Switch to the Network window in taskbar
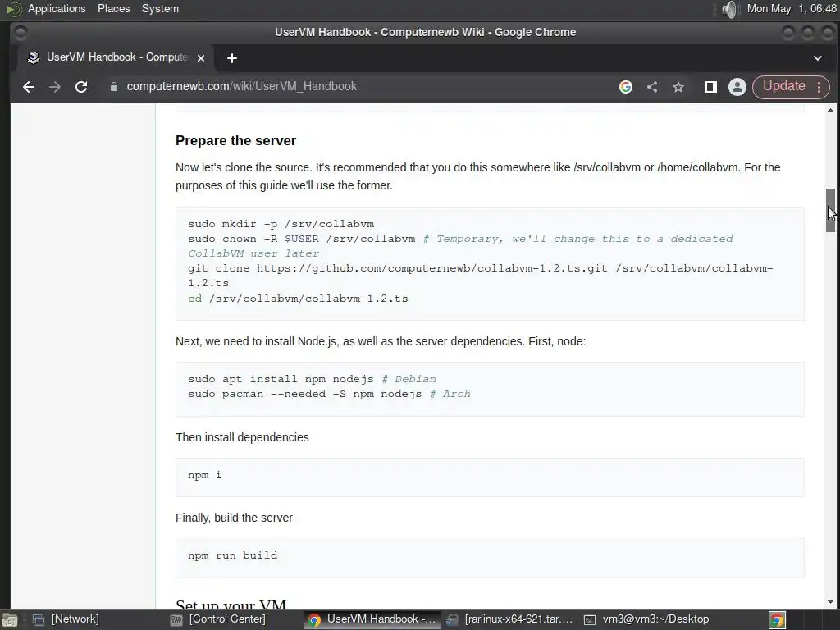Screen dimensions: 840x630 [66, 619]
